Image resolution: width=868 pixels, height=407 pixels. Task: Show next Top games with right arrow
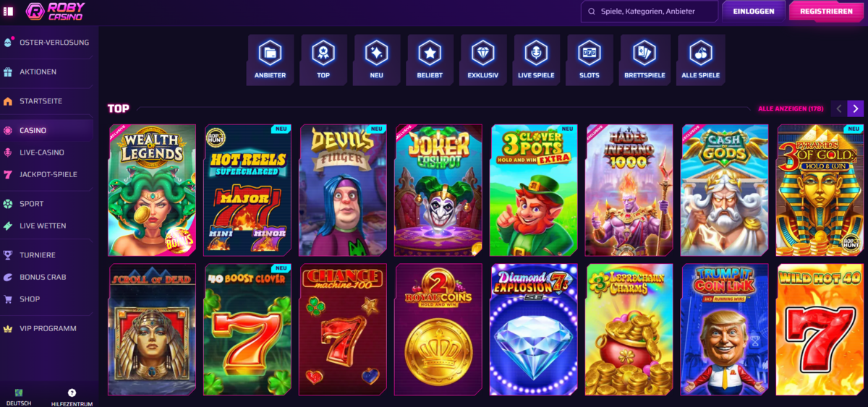tap(856, 108)
